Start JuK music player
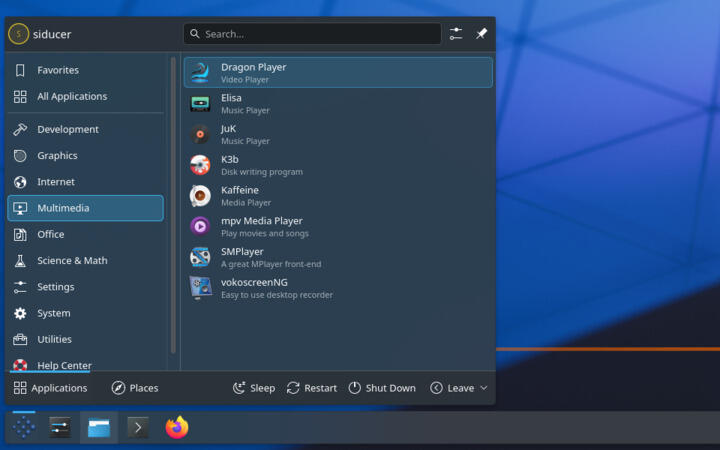The height and width of the screenshot is (450, 720). (338, 134)
